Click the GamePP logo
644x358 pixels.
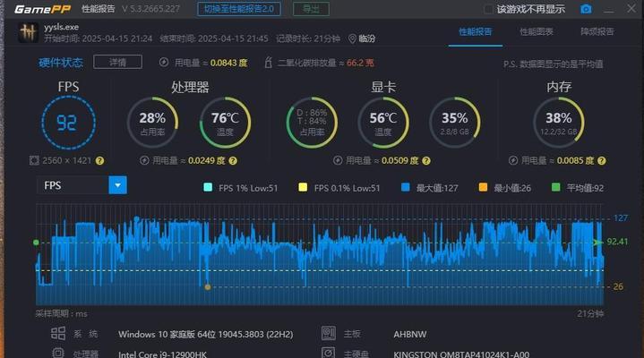pyautogui.click(x=43, y=9)
